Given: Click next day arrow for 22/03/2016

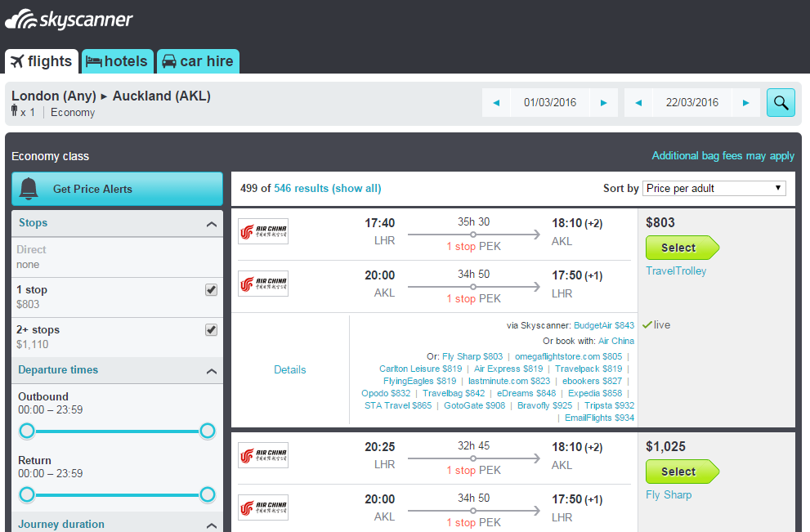Looking at the screenshot, I should (745, 103).
